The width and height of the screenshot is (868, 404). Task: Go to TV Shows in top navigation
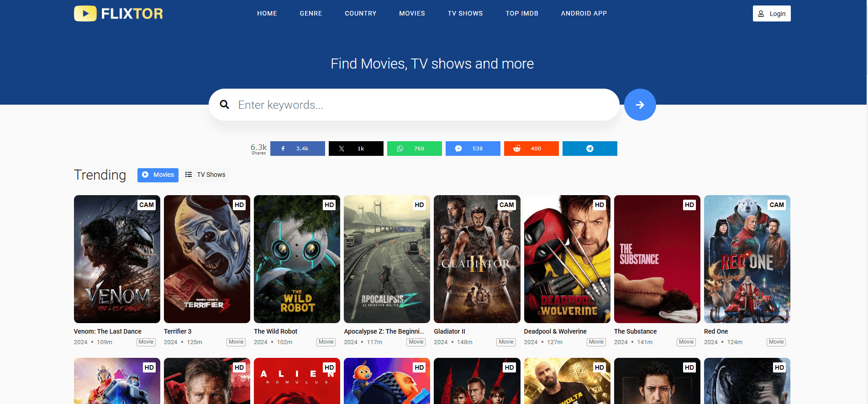[x=465, y=13]
